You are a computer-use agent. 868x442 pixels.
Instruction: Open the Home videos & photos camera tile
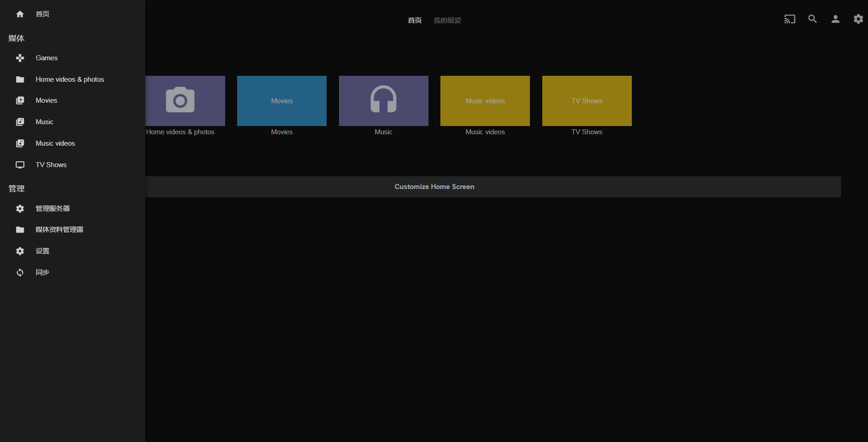pyautogui.click(x=185, y=101)
